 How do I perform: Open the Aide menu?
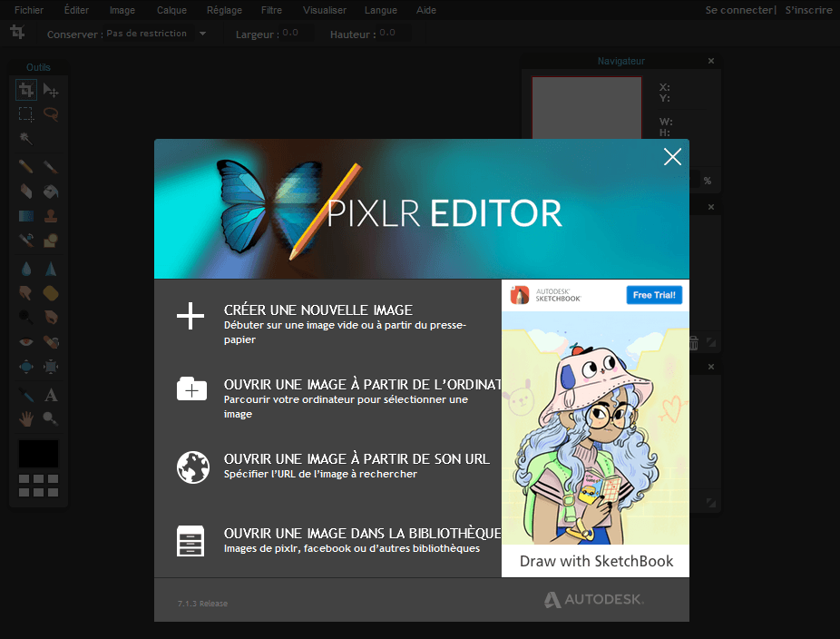click(426, 10)
